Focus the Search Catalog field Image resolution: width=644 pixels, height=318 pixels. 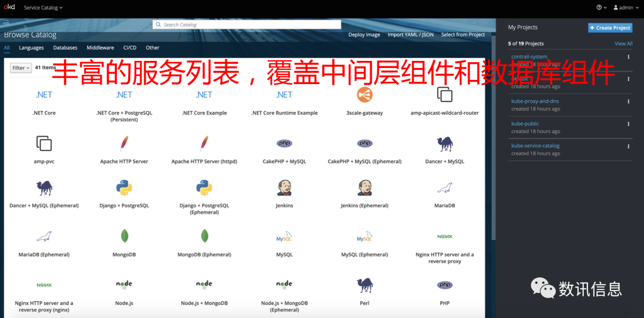pos(247,24)
